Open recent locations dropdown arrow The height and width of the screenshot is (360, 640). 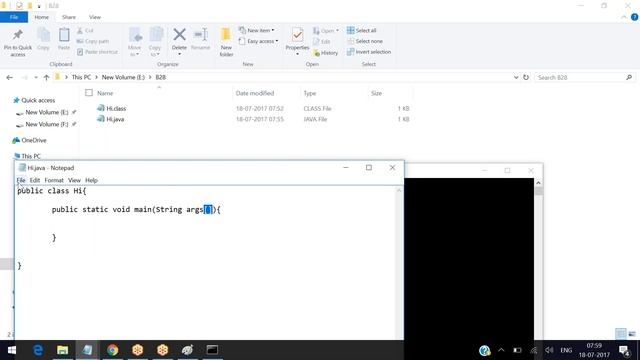click(x=36, y=77)
